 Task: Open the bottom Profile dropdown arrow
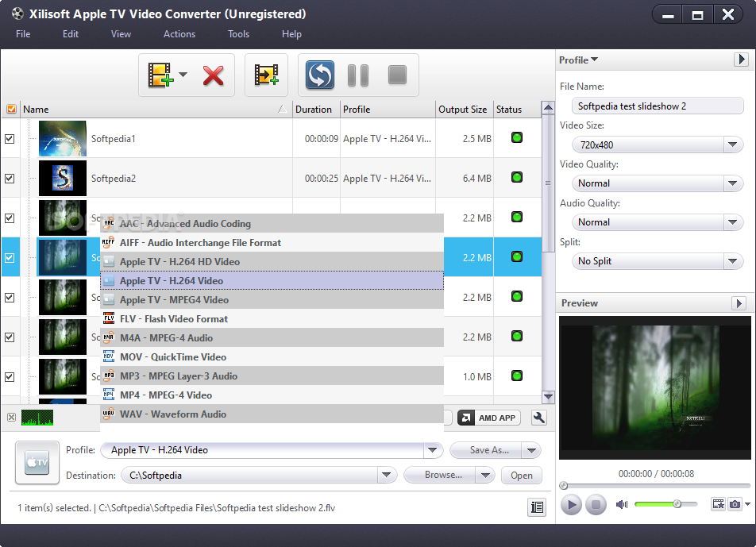click(x=433, y=450)
